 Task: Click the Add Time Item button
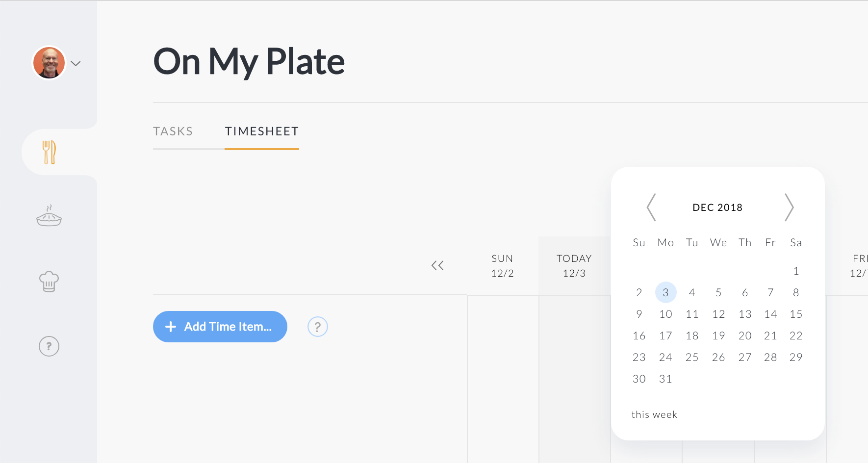(x=220, y=326)
